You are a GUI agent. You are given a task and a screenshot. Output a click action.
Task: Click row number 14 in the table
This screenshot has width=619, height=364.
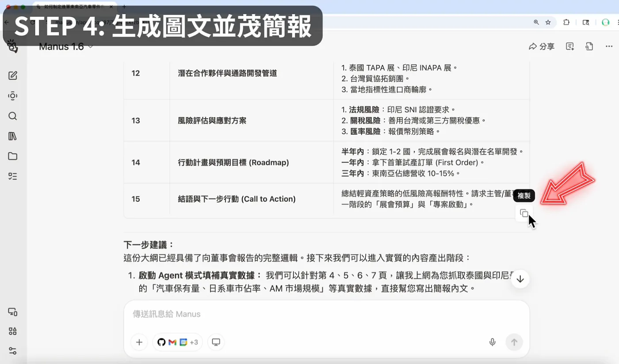[x=135, y=163]
